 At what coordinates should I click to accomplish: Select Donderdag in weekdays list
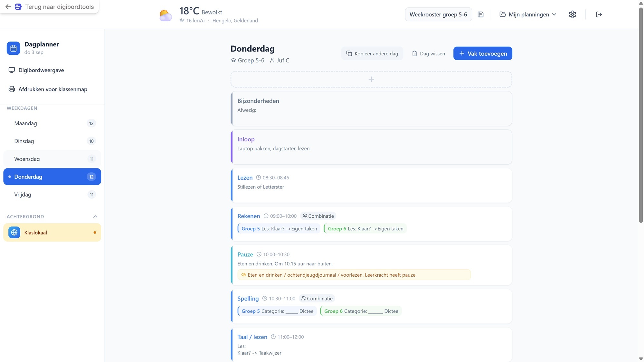52,176
